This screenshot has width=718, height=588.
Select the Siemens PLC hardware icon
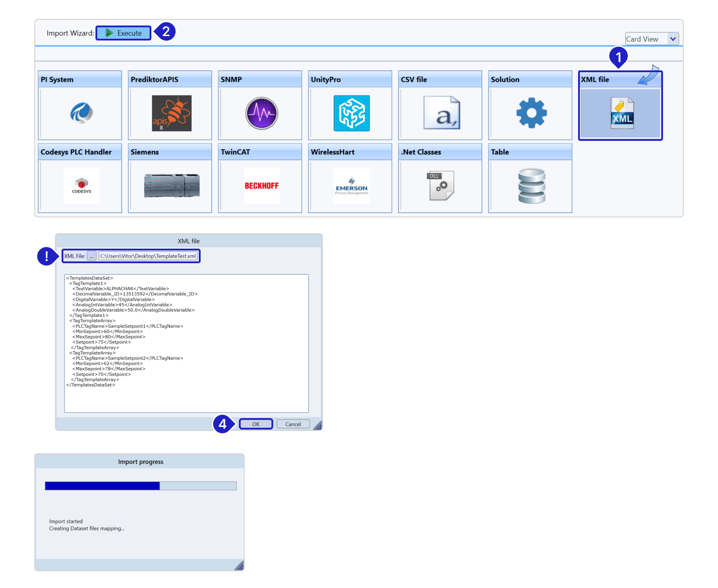(172, 186)
